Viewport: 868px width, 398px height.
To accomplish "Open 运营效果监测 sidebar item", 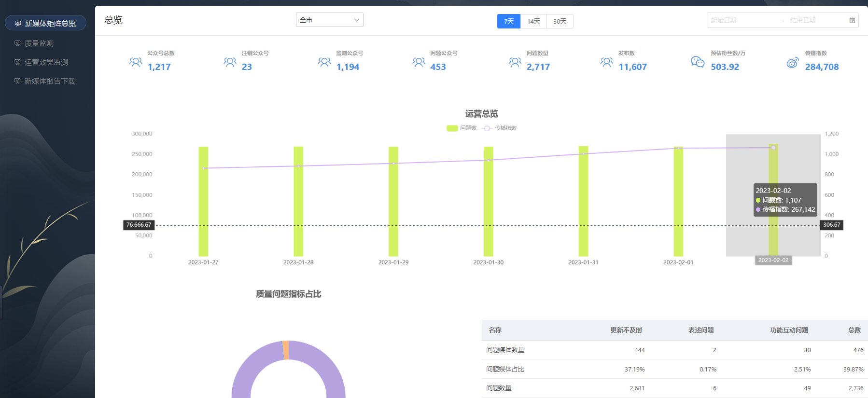I will [x=46, y=62].
